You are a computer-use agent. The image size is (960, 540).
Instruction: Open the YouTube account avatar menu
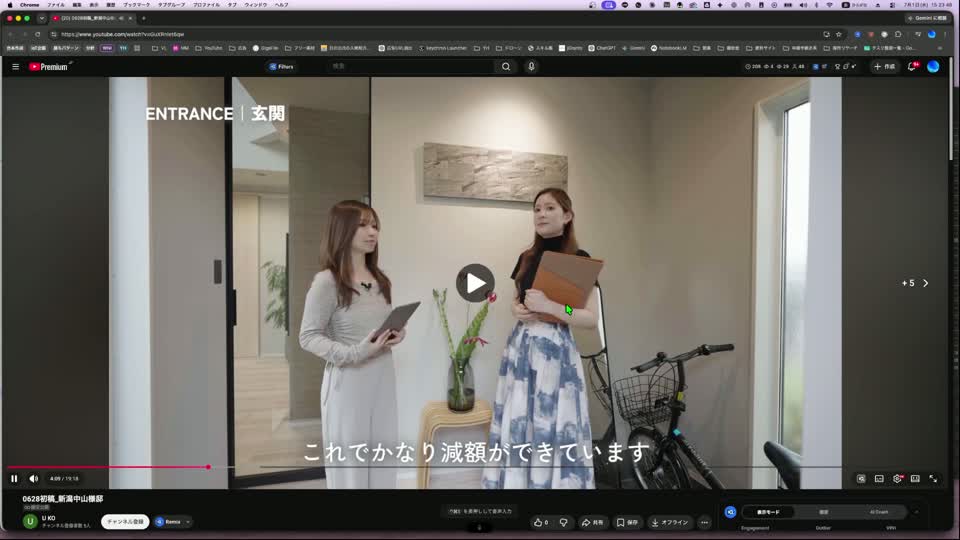(933, 67)
